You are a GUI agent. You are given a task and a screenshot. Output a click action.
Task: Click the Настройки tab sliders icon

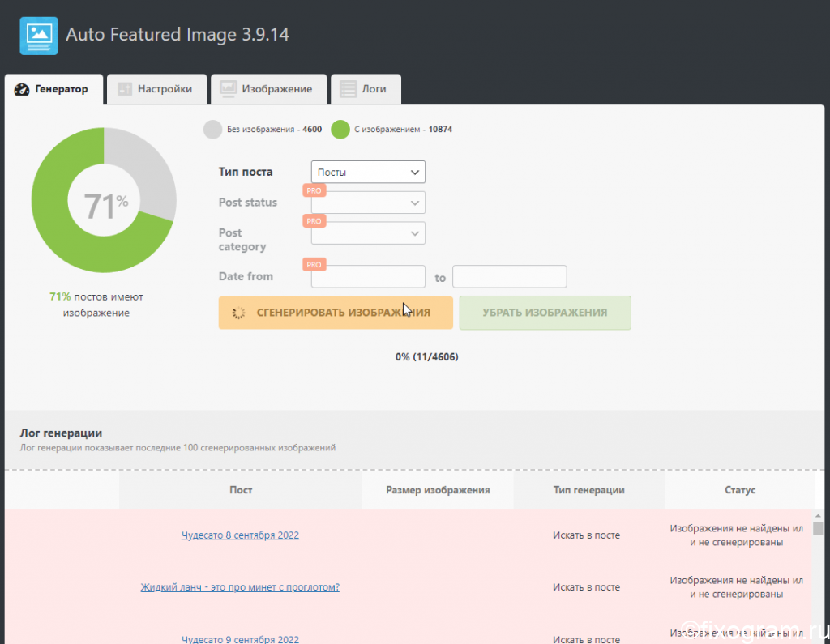coord(124,89)
